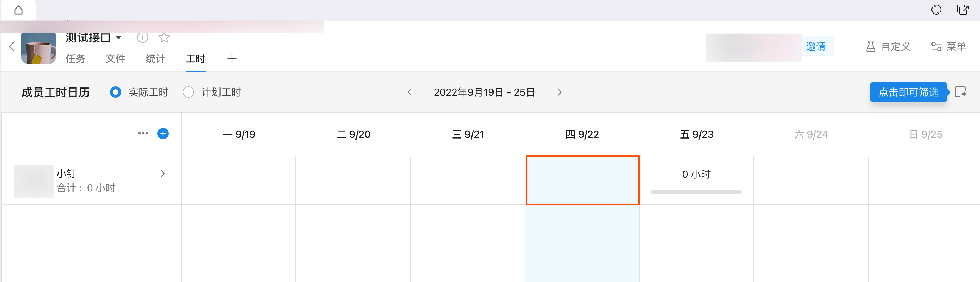
Task: Click the refresh icon at top right
Action: click(x=936, y=10)
